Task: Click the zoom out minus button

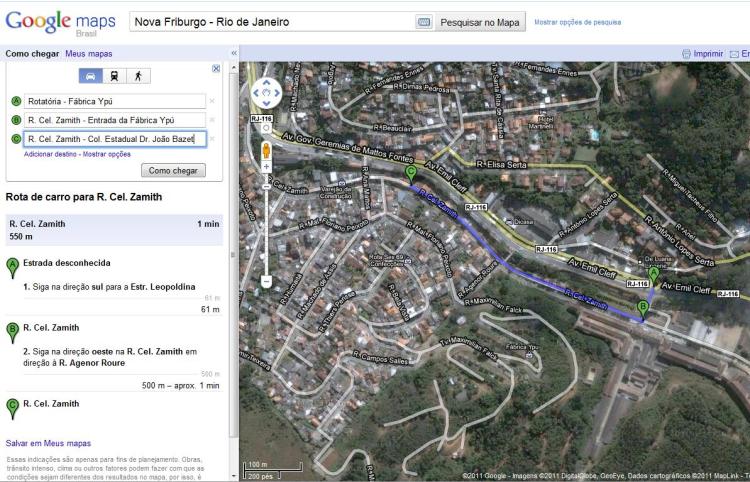Action: coord(266,282)
